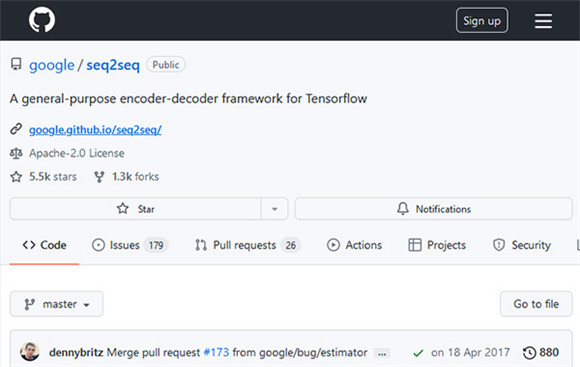Image resolution: width=580 pixels, height=367 pixels.
Task: Click the star icon inside Star button
Action: 123,209
